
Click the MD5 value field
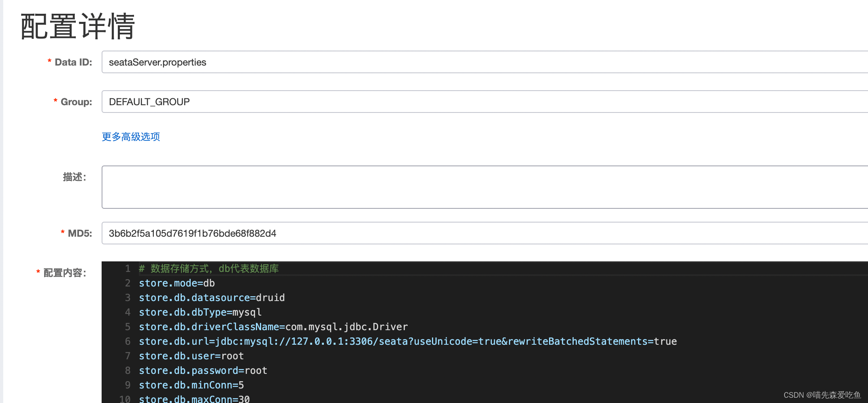[485, 233]
